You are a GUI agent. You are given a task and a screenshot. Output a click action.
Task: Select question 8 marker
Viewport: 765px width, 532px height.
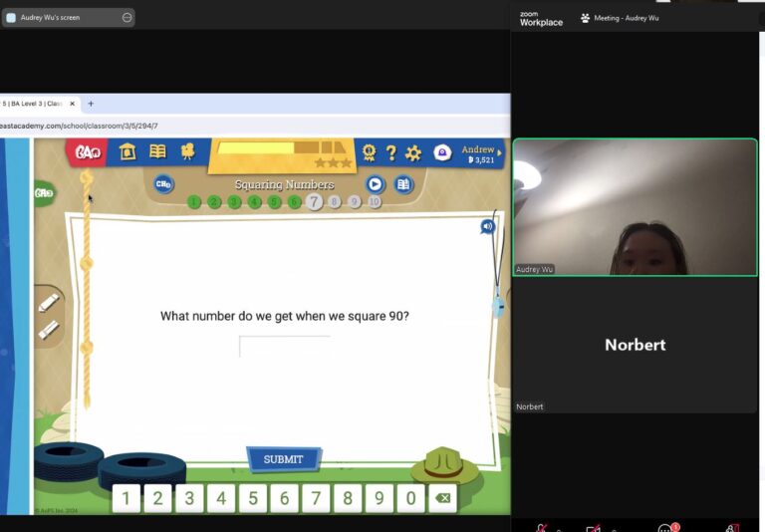click(x=335, y=201)
